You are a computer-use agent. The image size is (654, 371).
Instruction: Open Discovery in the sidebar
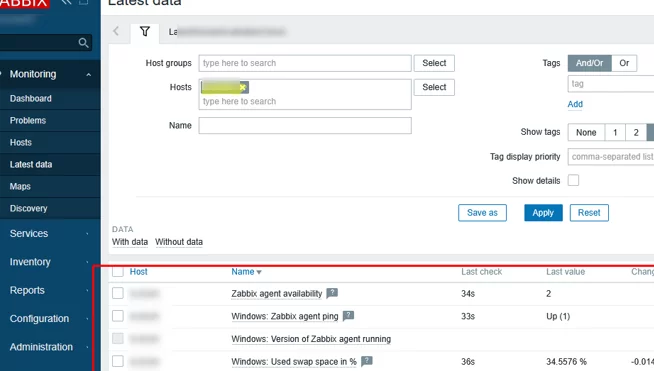point(28,208)
